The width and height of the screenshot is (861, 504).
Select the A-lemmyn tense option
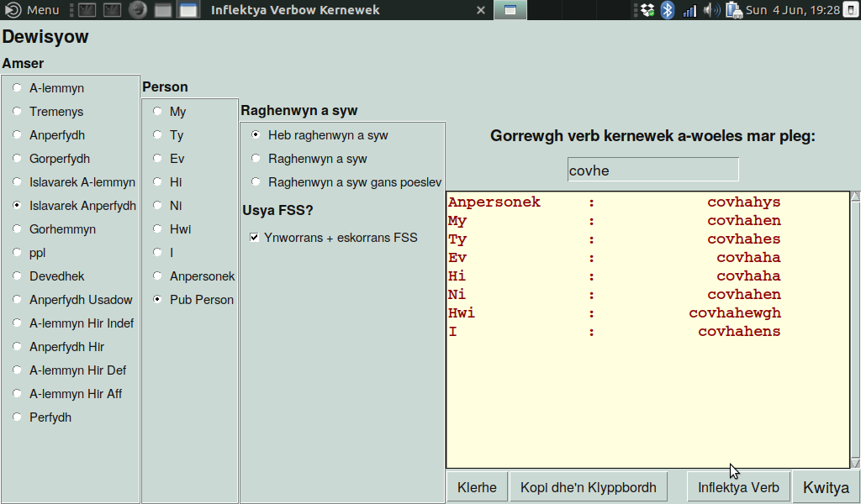click(x=17, y=87)
